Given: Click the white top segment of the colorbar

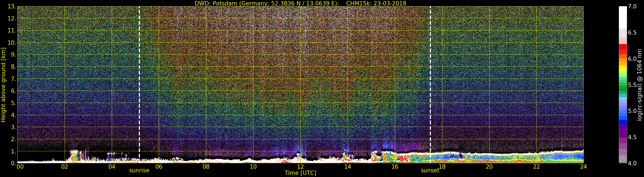Looking at the screenshot, I should coord(623,17).
